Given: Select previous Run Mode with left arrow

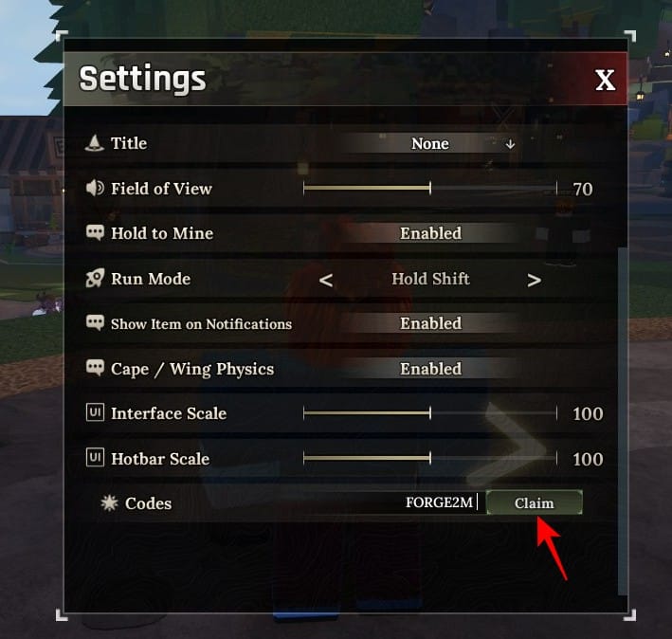Looking at the screenshot, I should tap(326, 280).
